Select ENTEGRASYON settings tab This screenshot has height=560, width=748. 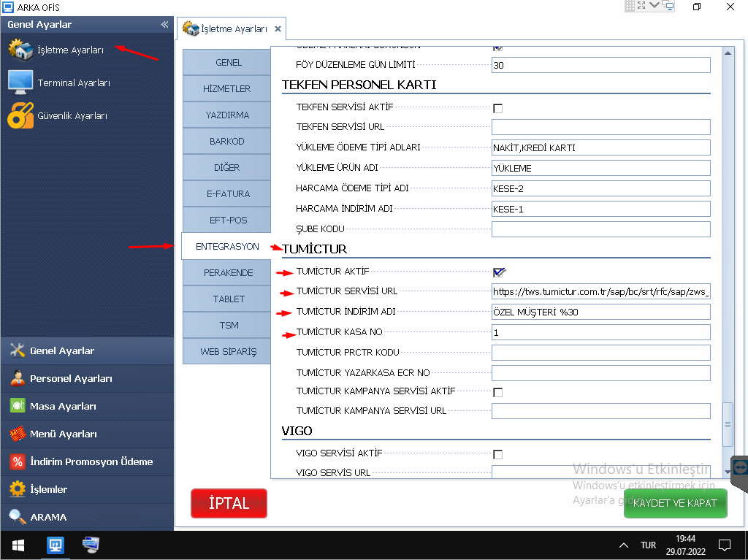pos(227,246)
